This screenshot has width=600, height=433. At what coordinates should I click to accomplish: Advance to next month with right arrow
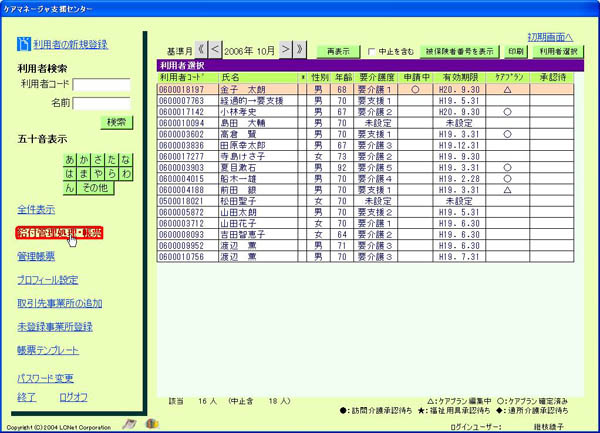pos(285,50)
